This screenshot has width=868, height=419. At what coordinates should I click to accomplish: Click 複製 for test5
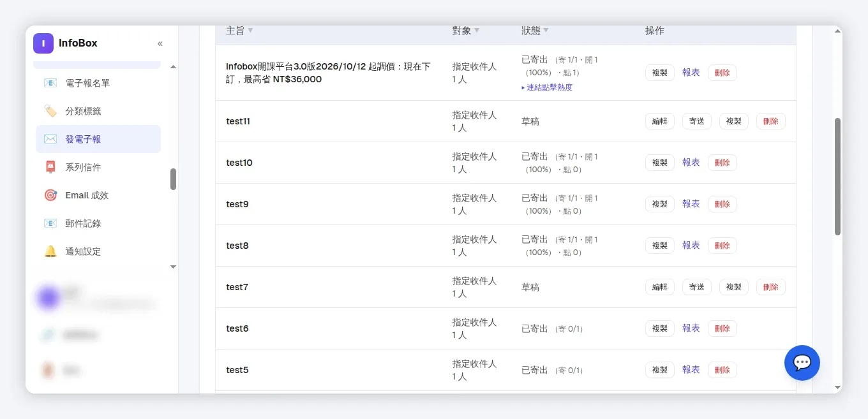pyautogui.click(x=659, y=370)
